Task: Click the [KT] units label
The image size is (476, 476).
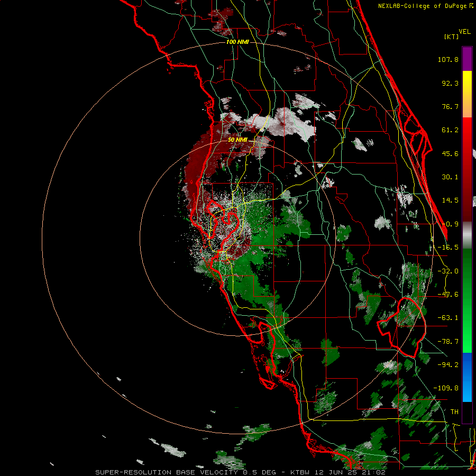Action: 452,36
